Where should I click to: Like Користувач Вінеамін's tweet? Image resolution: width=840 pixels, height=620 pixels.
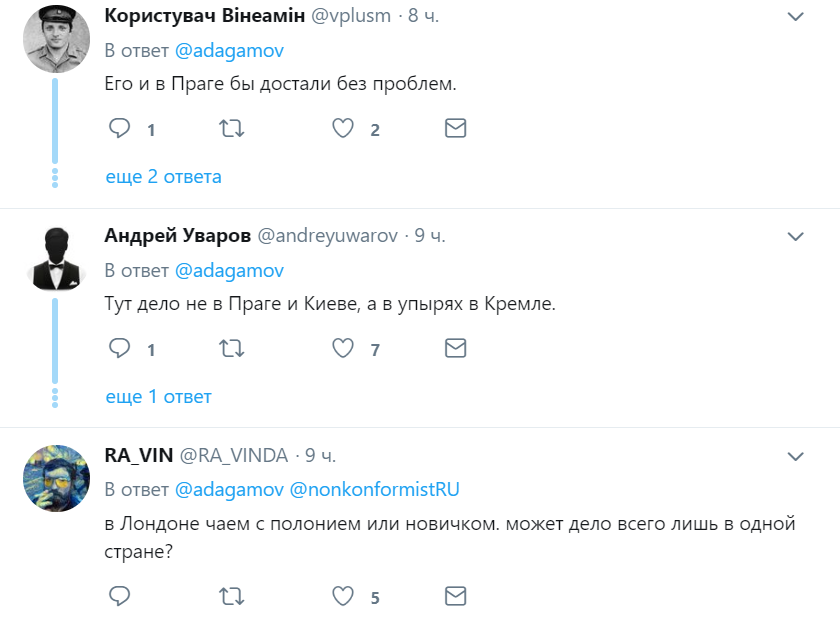click(343, 129)
